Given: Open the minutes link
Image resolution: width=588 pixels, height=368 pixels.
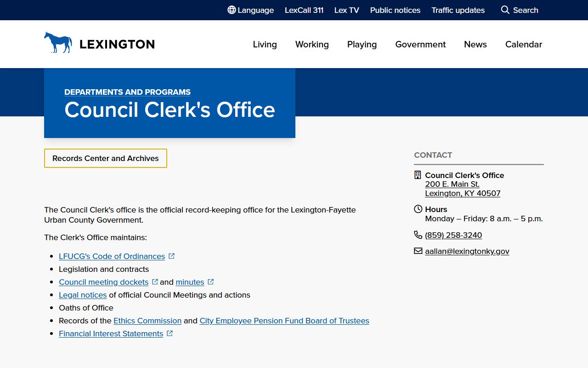Looking at the screenshot, I should (x=190, y=282).
